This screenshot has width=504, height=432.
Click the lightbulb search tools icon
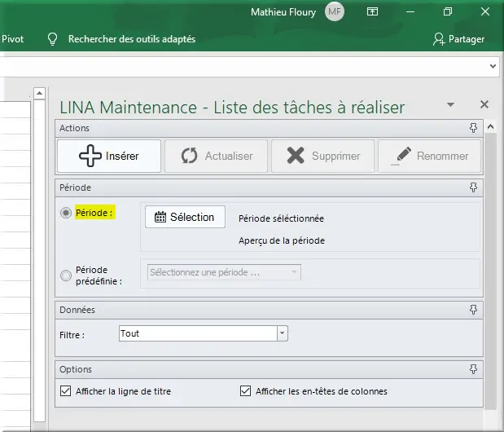[x=53, y=39]
